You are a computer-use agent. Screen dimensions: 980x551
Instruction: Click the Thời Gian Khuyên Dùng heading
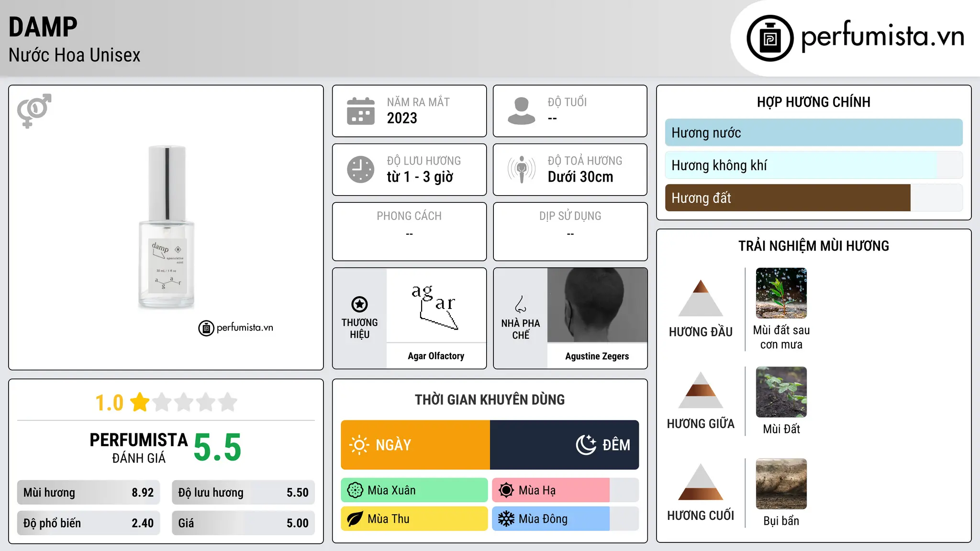click(490, 399)
